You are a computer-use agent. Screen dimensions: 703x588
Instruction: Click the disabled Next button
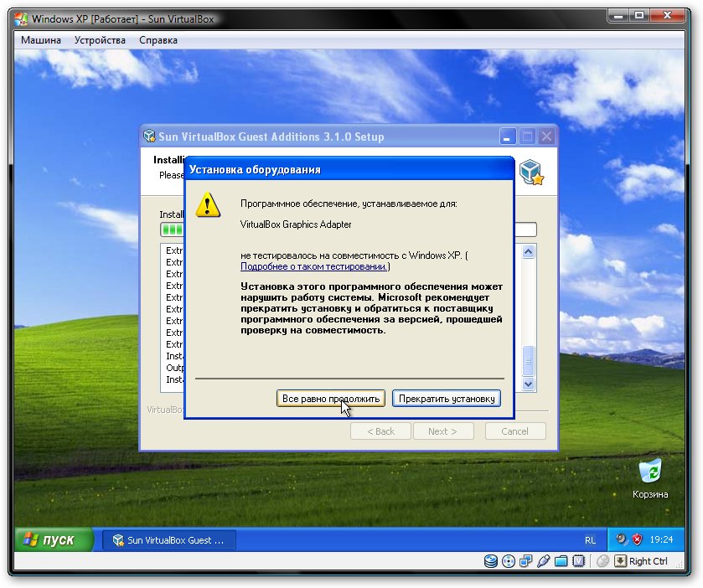coord(443,431)
